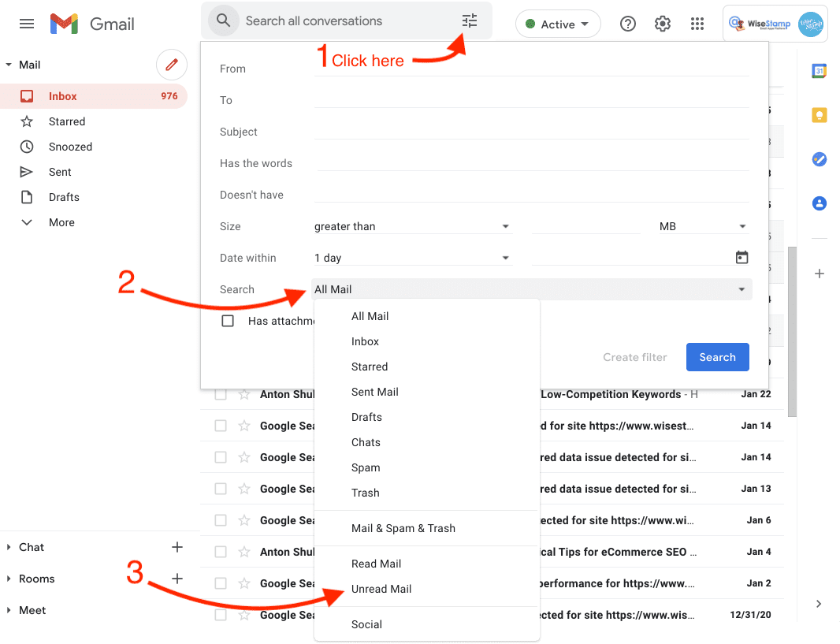Open the Google apps grid
The image size is (840, 644).
pos(697,24)
